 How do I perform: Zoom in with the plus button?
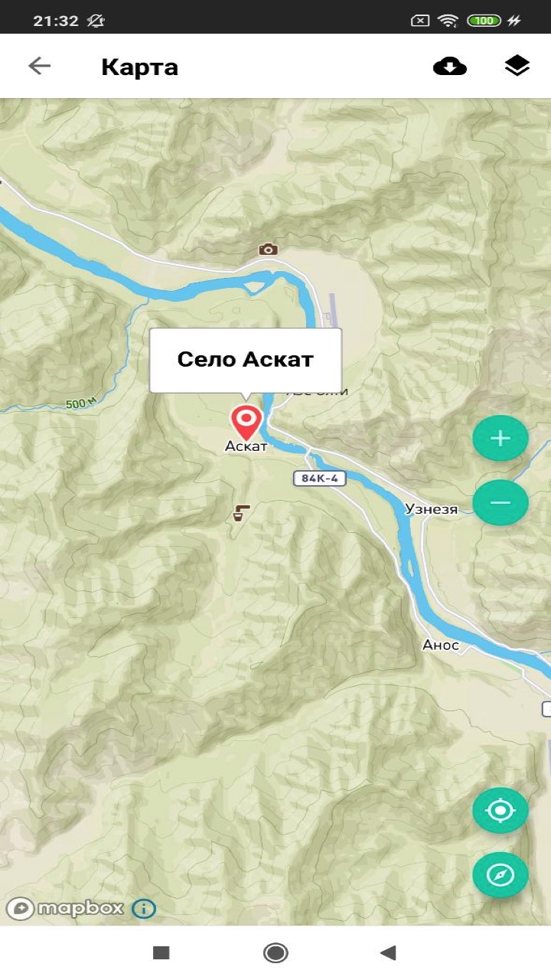click(x=500, y=438)
